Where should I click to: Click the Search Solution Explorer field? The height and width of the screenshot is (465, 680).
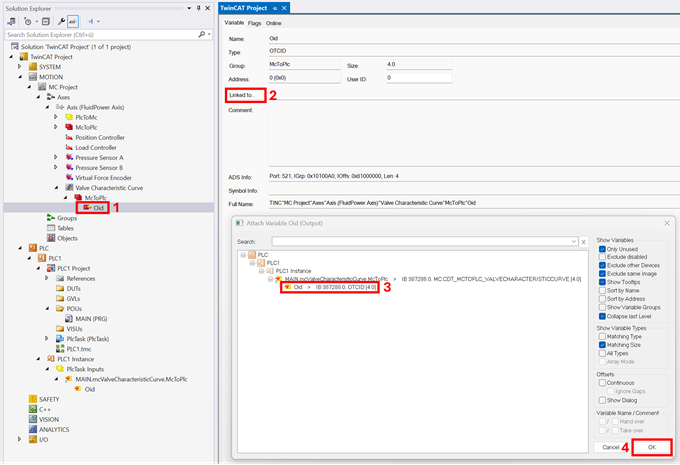coord(102,34)
